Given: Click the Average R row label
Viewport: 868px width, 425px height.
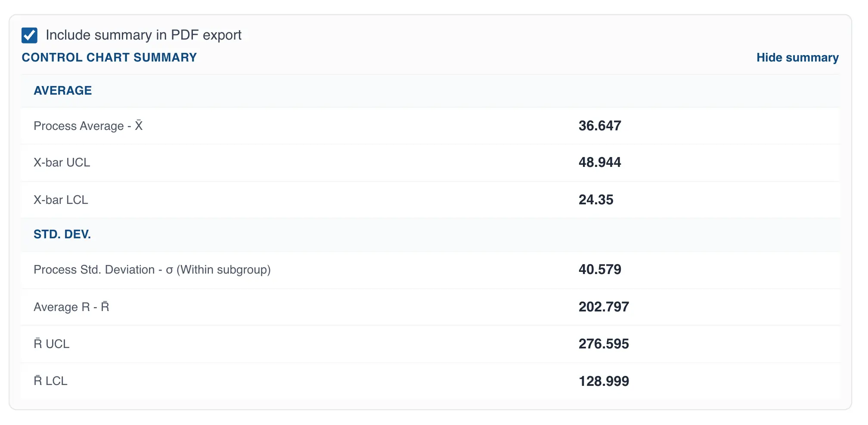Looking at the screenshot, I should (71, 307).
